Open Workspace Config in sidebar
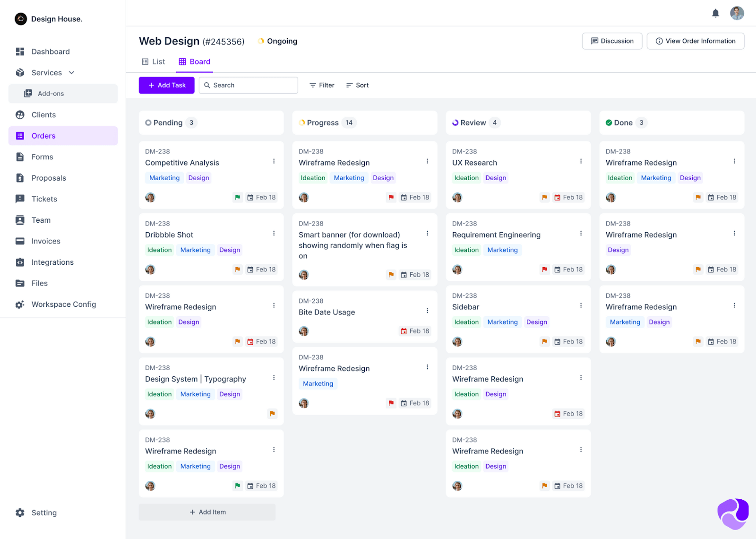756x539 pixels. coord(63,304)
